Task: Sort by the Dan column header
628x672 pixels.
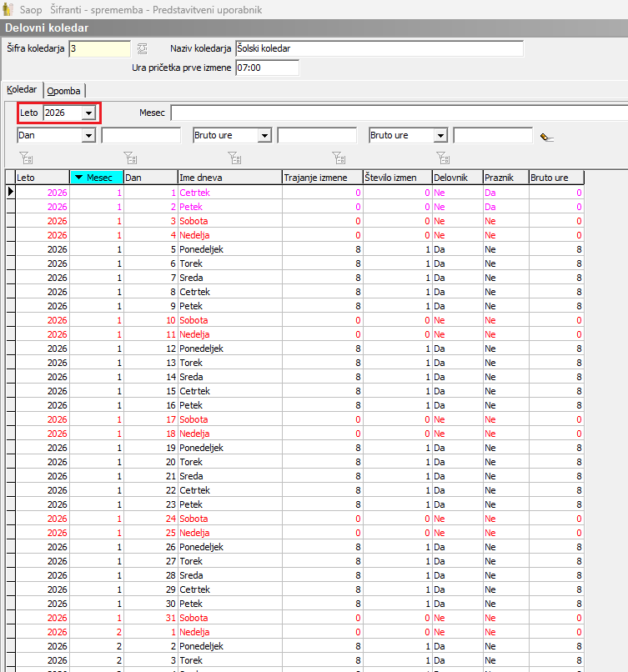Action: pos(150,178)
